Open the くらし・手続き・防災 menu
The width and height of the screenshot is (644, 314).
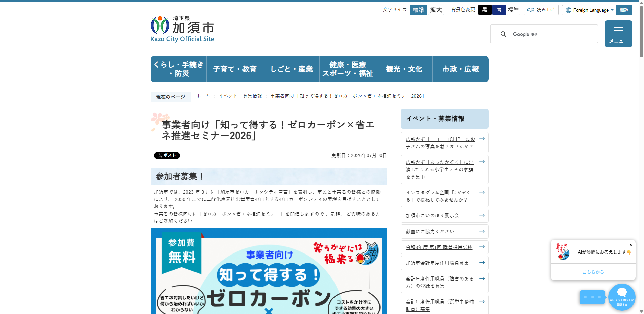(179, 69)
